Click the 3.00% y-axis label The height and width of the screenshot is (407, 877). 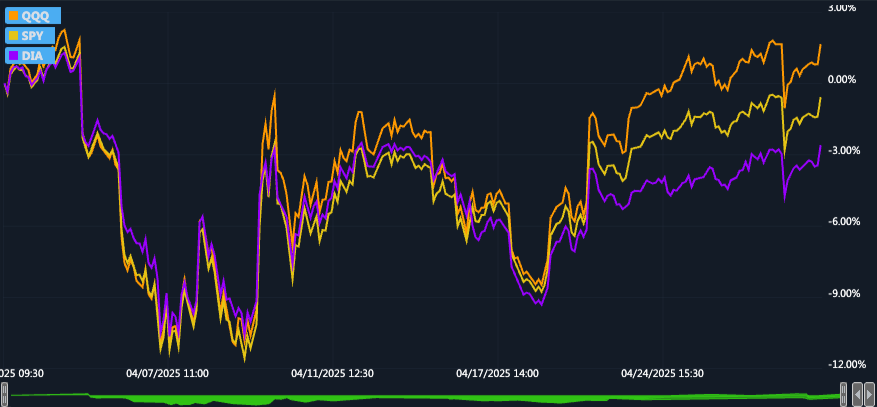point(842,8)
